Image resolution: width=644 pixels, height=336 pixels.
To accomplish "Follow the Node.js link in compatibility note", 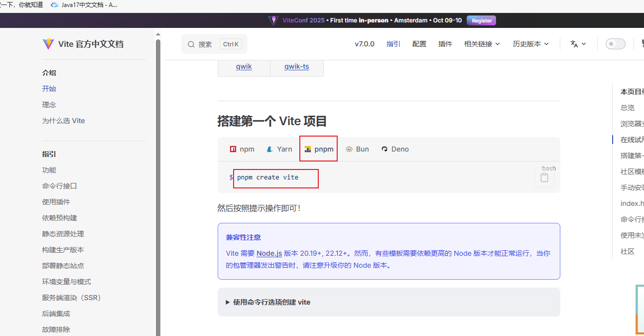I will pos(269,253).
